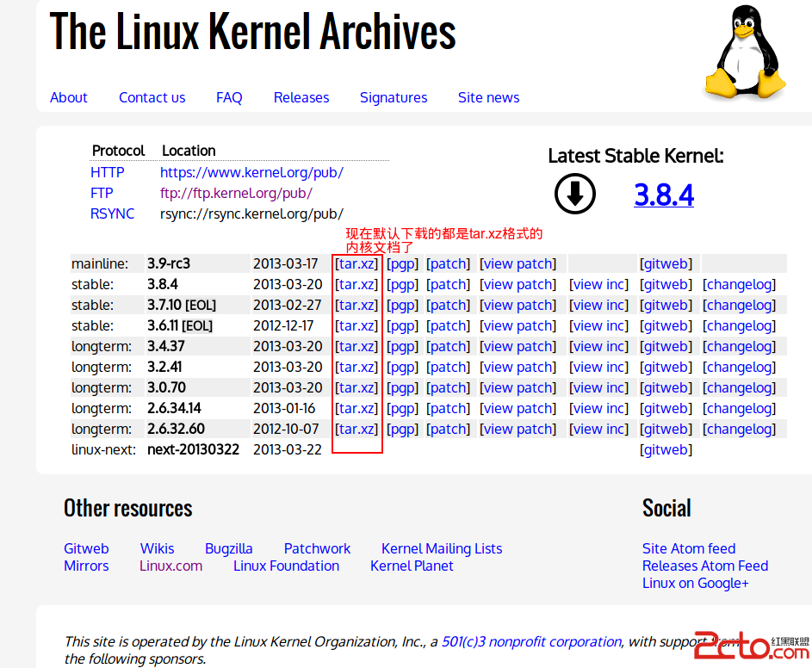
Task: Open pgp signature for longterm 3.2.41
Action: coord(402,367)
